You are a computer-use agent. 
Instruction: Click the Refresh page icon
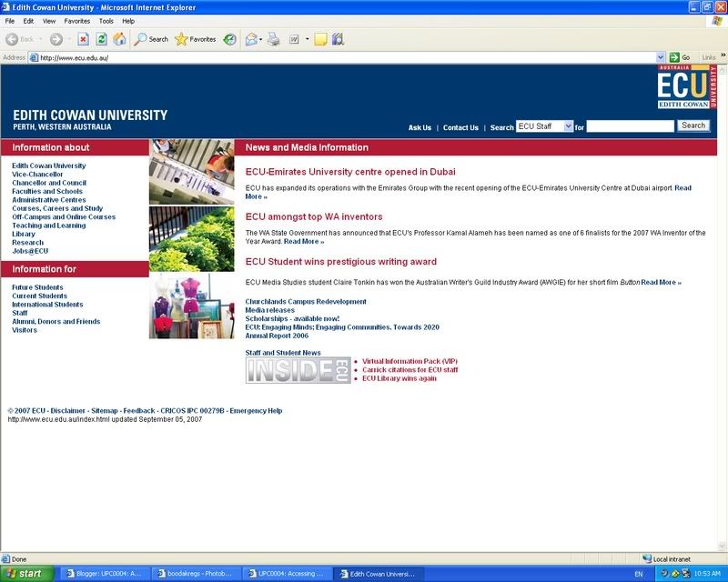pyautogui.click(x=101, y=39)
